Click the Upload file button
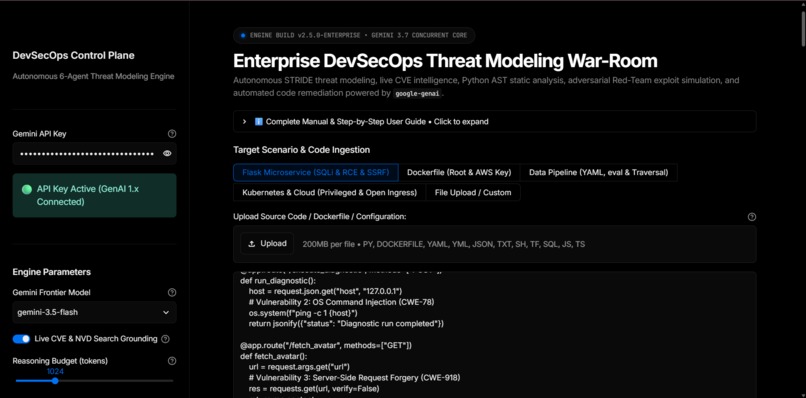Viewport: 806px width, 398px height. [267, 244]
